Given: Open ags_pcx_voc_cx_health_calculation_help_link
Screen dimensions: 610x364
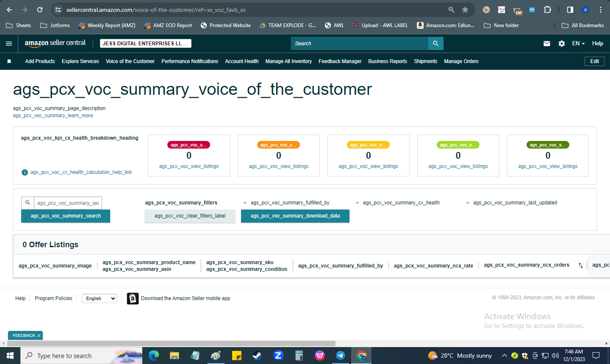Looking at the screenshot, I should pyautogui.click(x=81, y=172).
